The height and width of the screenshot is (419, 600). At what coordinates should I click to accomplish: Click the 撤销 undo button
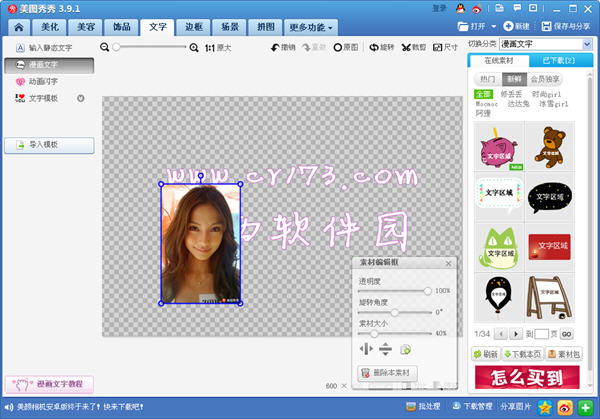[283, 47]
